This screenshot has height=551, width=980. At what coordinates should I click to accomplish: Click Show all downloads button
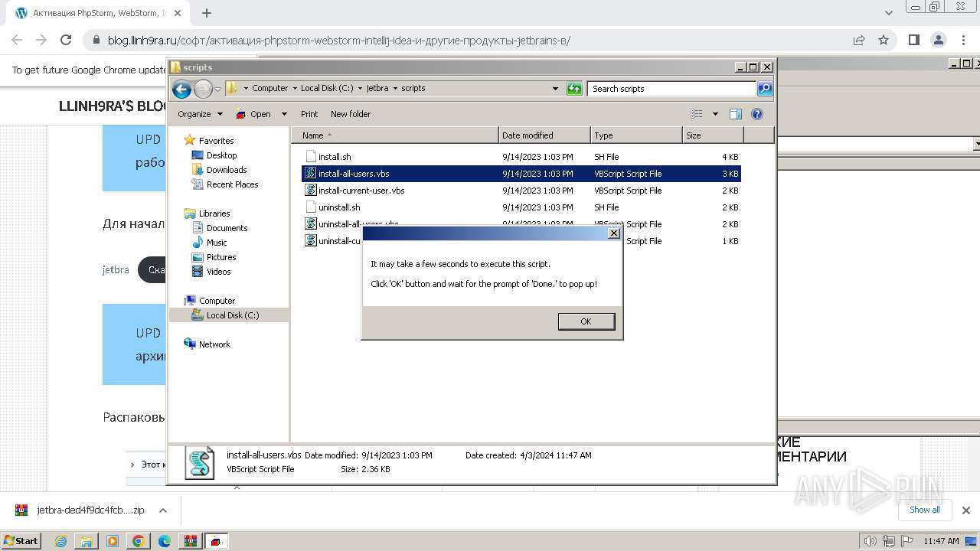pos(924,510)
